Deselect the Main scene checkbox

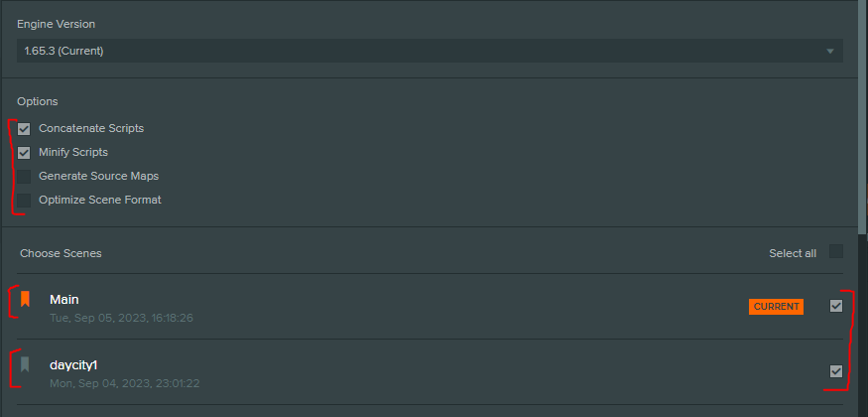pyautogui.click(x=836, y=306)
